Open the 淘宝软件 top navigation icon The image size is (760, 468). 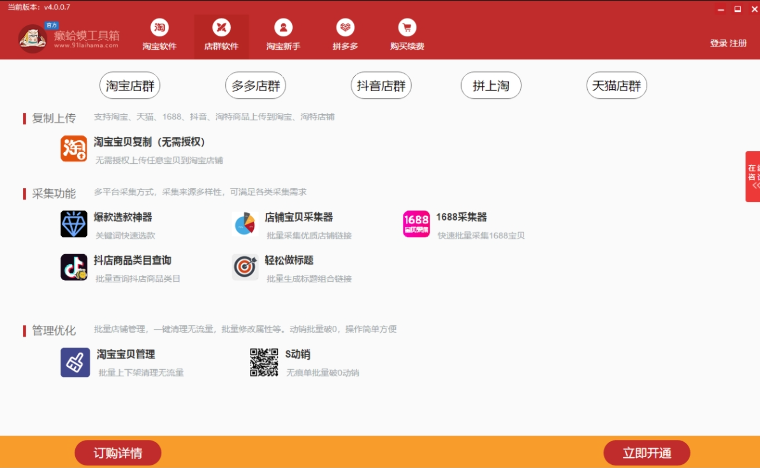(x=159, y=28)
